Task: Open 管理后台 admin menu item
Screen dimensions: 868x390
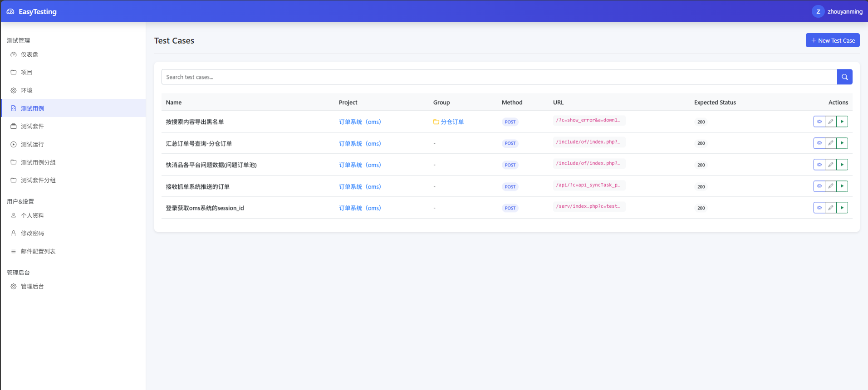Action: click(73, 286)
